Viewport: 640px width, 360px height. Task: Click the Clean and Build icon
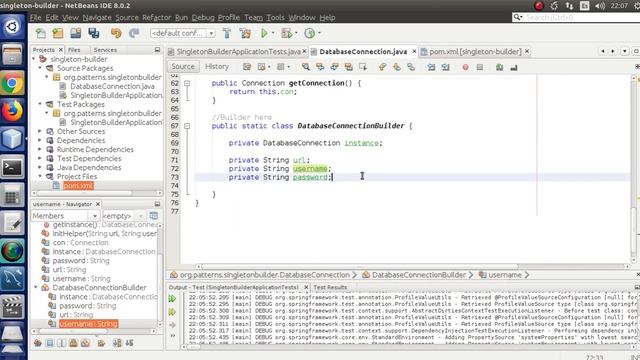click(245, 33)
